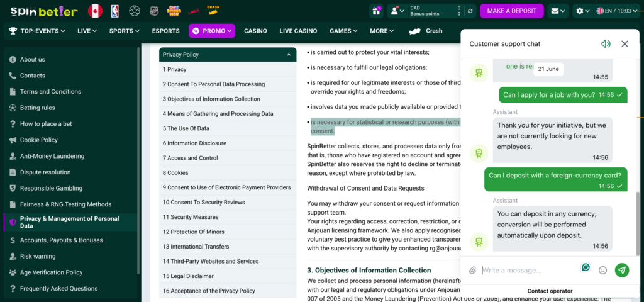The image size is (644, 302).
Task: Close the customer support chat
Action: [625, 44]
